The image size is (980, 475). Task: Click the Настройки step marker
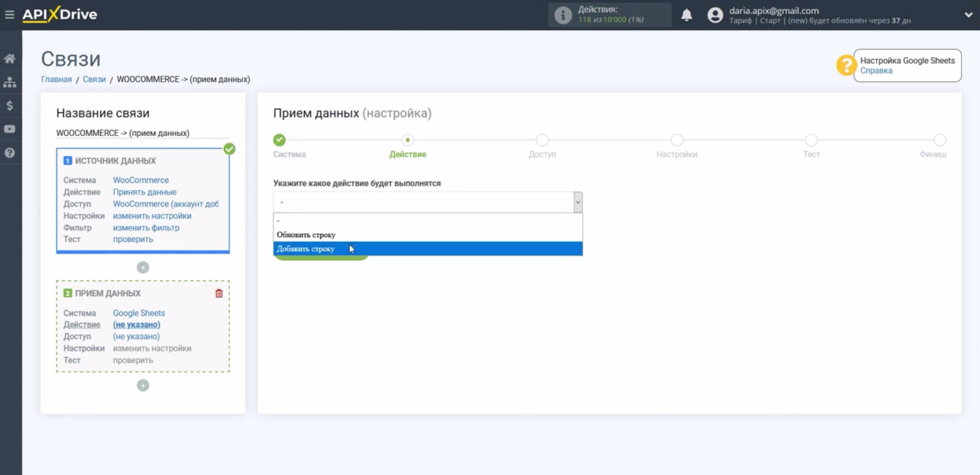pyautogui.click(x=677, y=140)
